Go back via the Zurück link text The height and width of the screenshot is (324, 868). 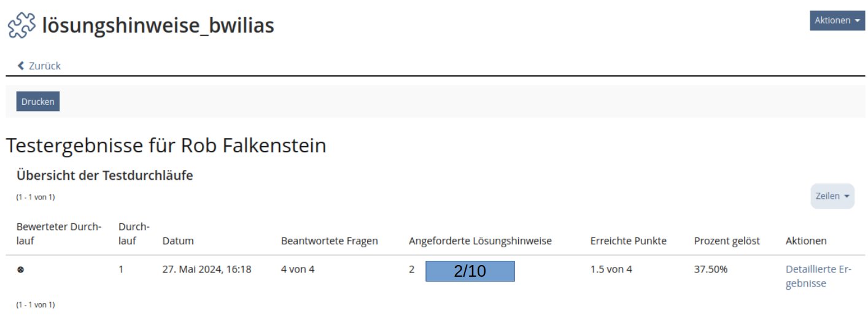45,66
